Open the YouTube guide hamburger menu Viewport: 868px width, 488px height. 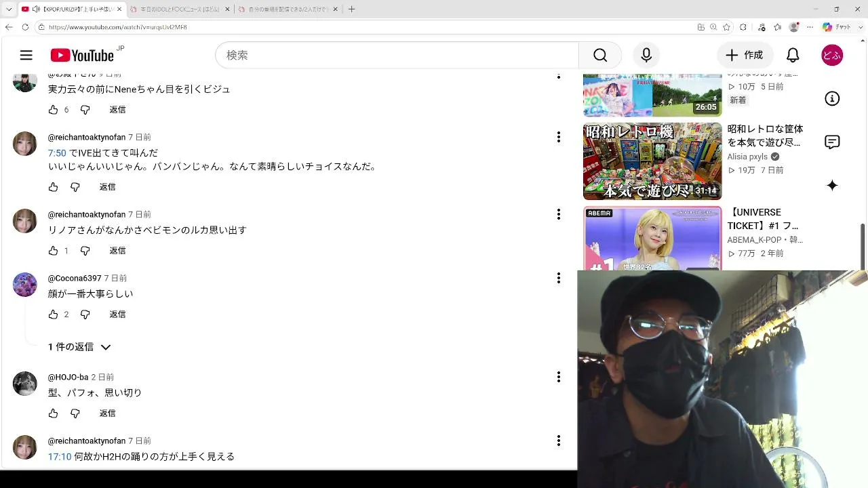(26, 56)
